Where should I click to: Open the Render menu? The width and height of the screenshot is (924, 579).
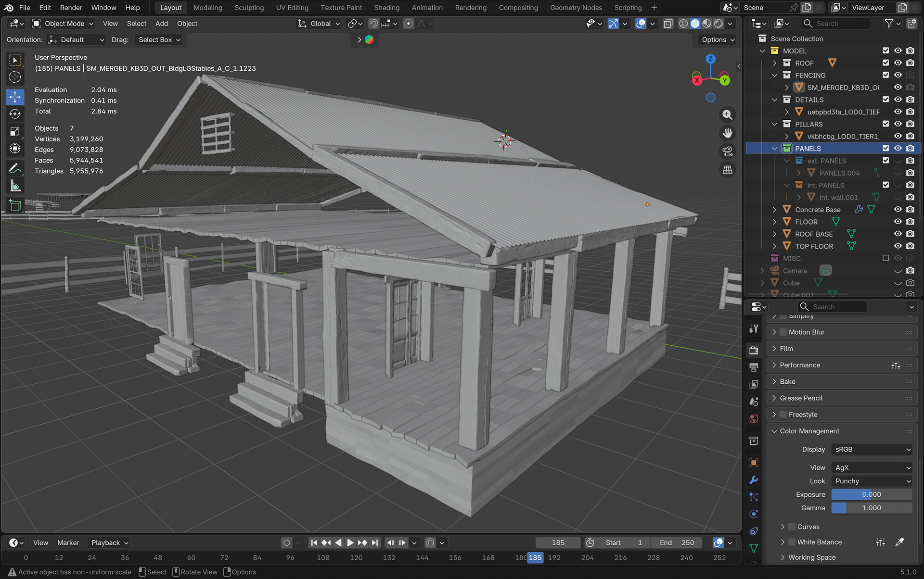click(71, 8)
